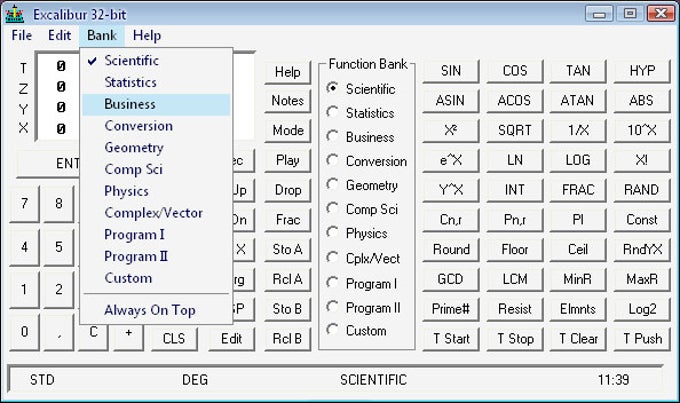Click the PI constant button
This screenshot has height=403, width=680.
point(578,220)
